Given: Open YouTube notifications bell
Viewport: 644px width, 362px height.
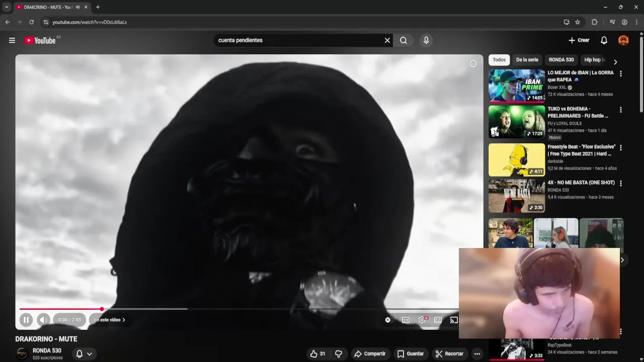Looking at the screenshot, I should [x=604, y=40].
